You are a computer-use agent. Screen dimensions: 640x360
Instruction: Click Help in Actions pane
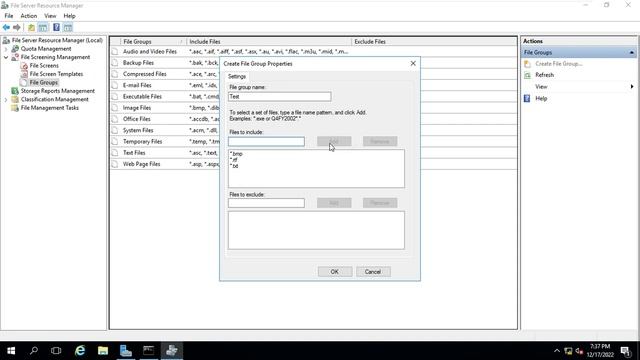coord(541,98)
